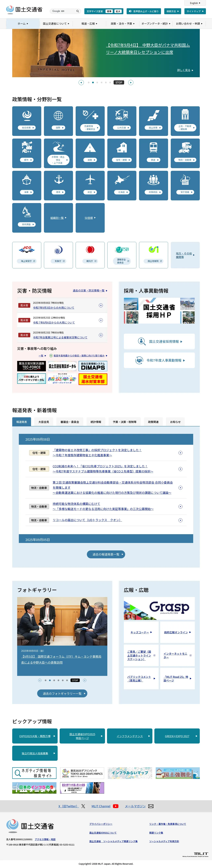Open the サイトマップ button in header
This screenshot has height=868, width=212.
(195, 11)
